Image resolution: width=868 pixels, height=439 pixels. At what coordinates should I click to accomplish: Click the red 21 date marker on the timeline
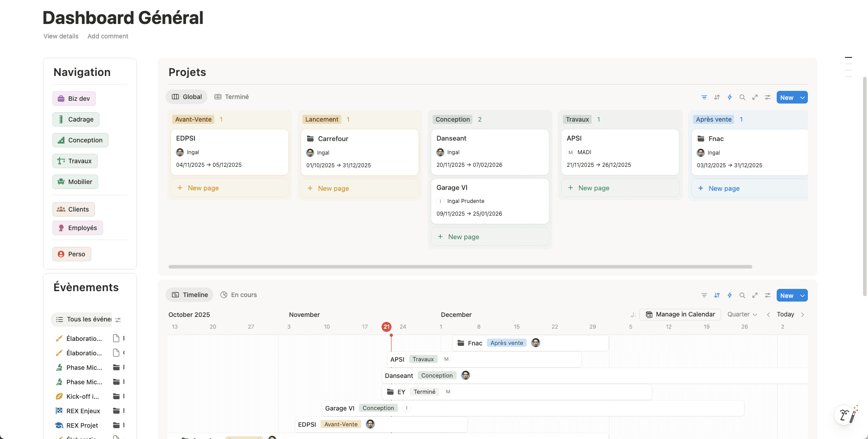[x=386, y=326]
